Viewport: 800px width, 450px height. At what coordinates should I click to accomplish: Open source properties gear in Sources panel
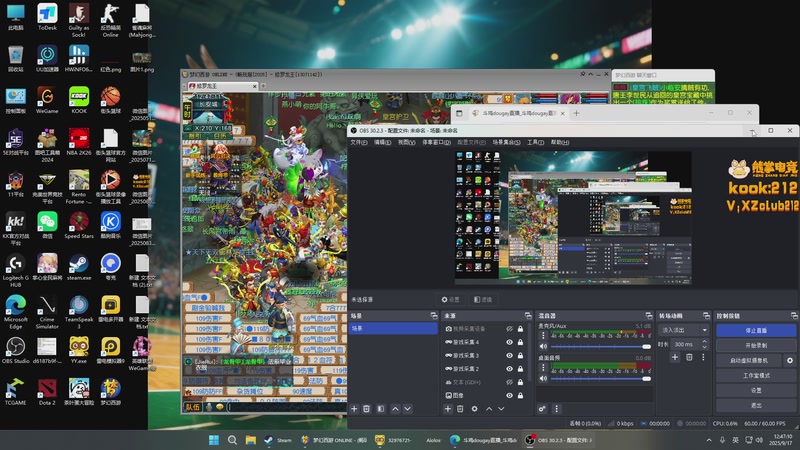(x=474, y=409)
